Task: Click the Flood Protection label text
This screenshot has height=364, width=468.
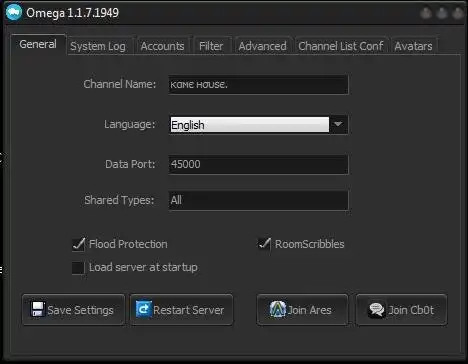Action: 128,244
